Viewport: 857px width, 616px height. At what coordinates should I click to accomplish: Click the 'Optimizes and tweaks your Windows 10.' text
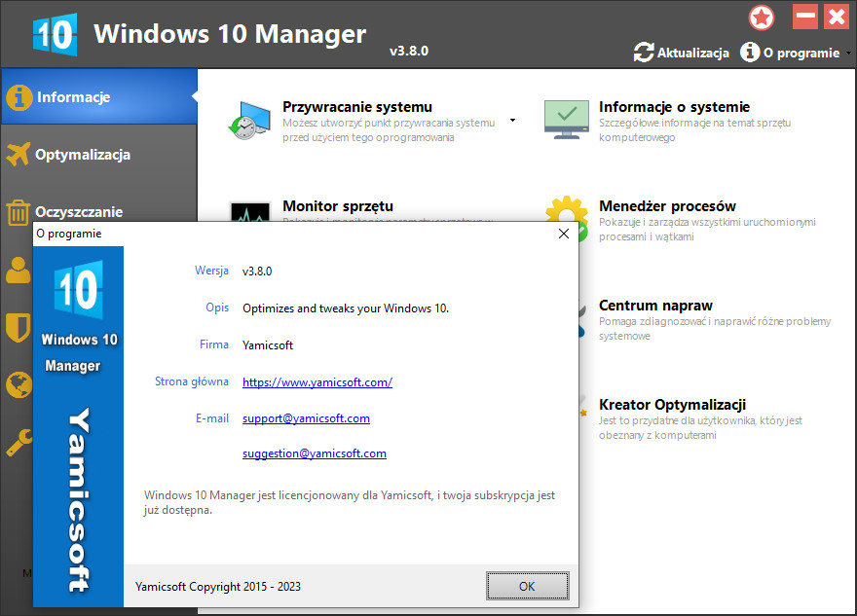click(x=346, y=308)
